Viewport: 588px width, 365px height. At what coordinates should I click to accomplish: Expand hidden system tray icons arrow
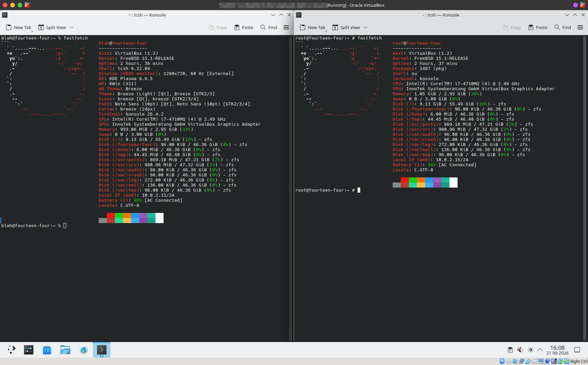540,350
